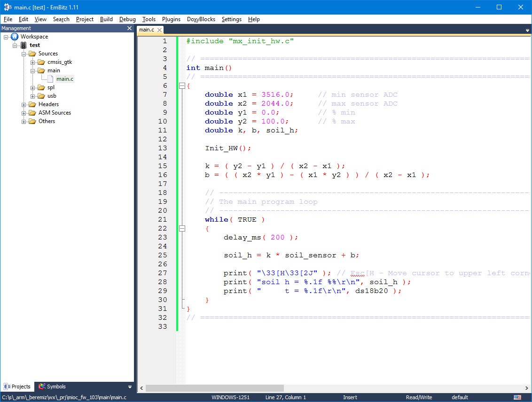Click the Workspace globe icon in tree
Image resolution: width=532 pixels, height=402 pixels.
15,37
